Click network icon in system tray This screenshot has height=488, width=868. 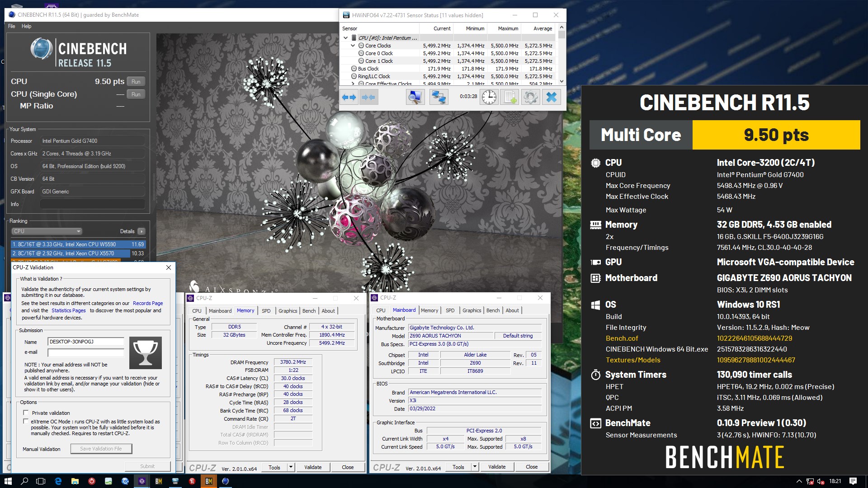click(x=810, y=481)
